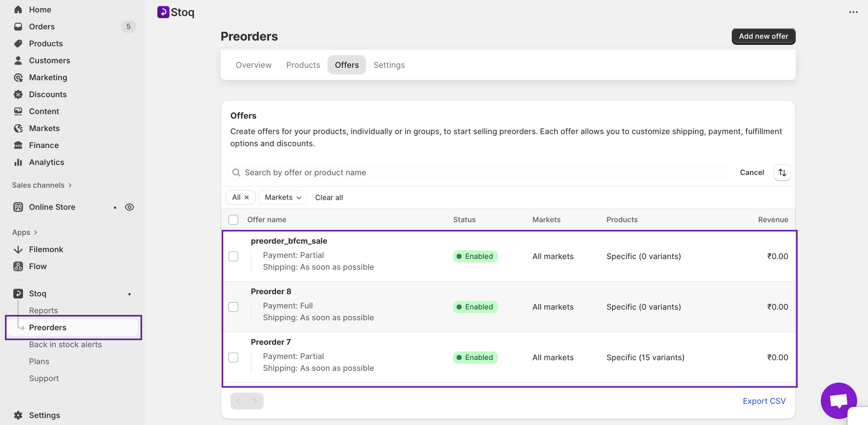Open the chat support bubble

[x=838, y=400]
